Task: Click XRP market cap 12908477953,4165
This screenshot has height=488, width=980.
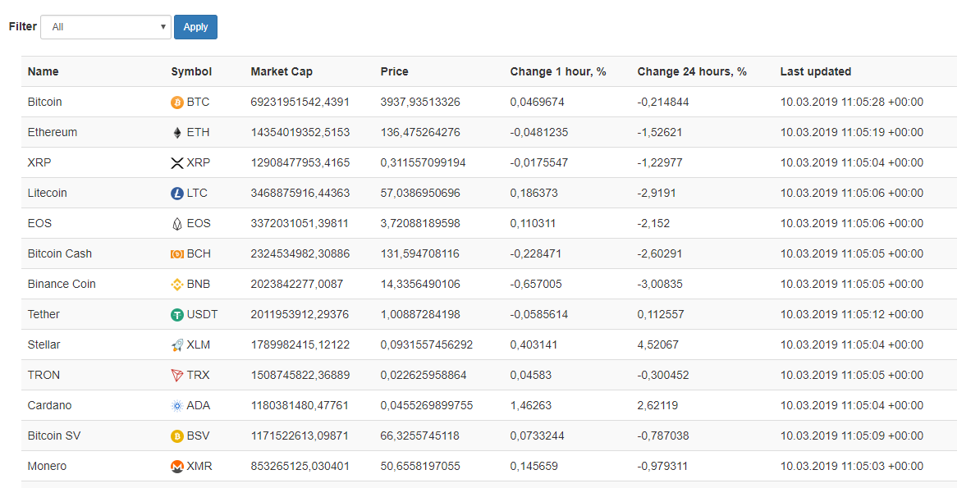Action: click(300, 162)
